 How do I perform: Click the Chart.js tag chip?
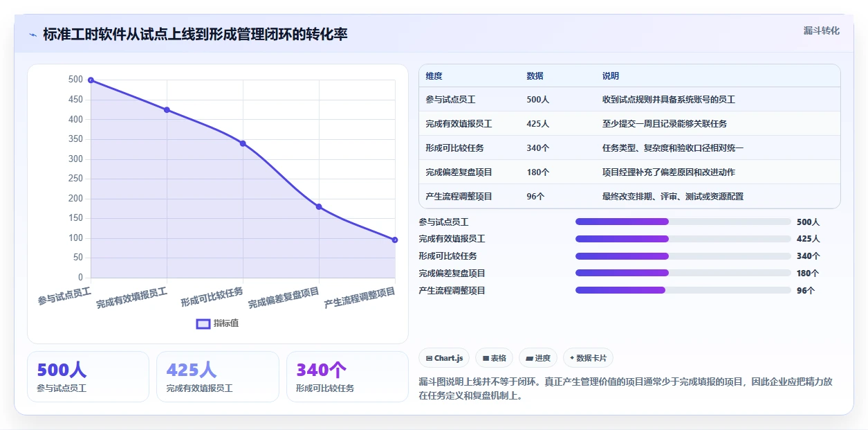(444, 358)
